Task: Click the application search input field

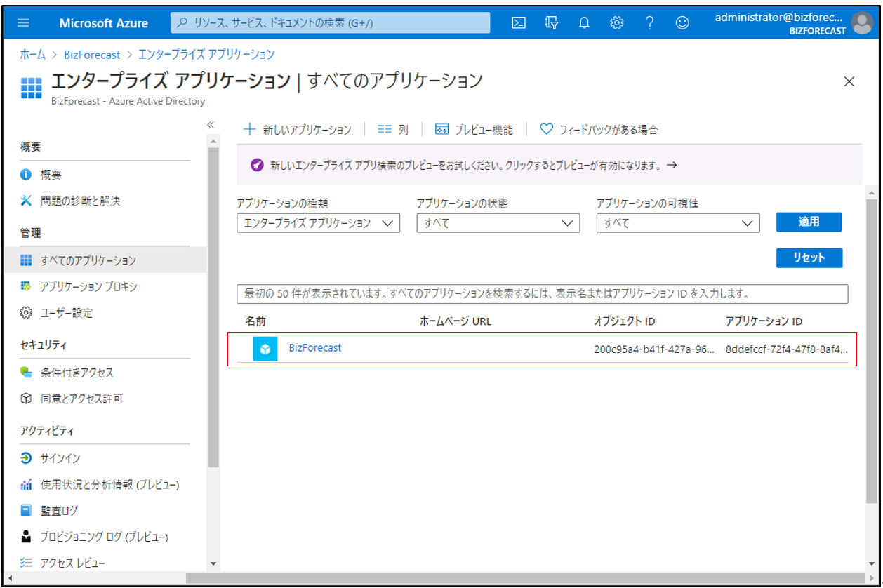Action: point(542,293)
